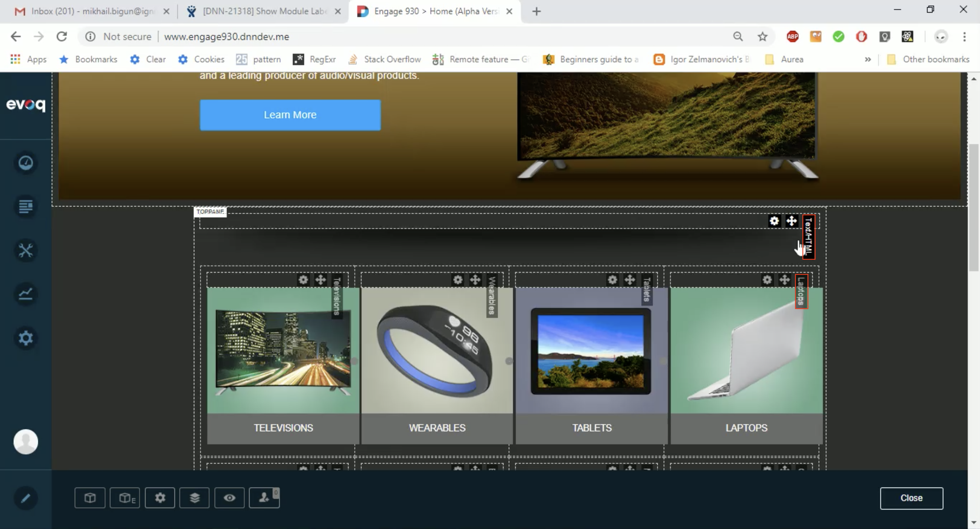
Task: Click the Wearables module move icon
Action: pyautogui.click(x=475, y=280)
